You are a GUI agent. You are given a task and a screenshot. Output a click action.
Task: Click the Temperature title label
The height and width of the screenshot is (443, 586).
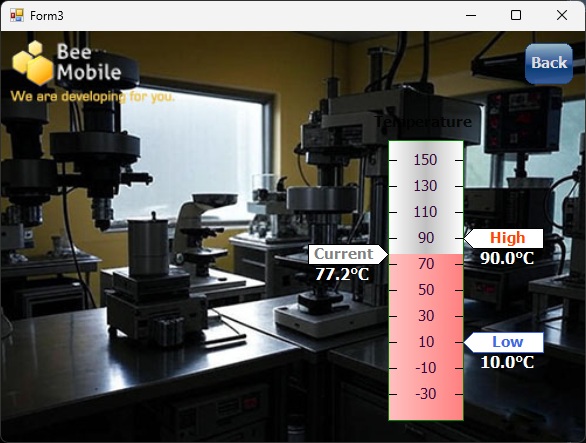[x=423, y=122]
